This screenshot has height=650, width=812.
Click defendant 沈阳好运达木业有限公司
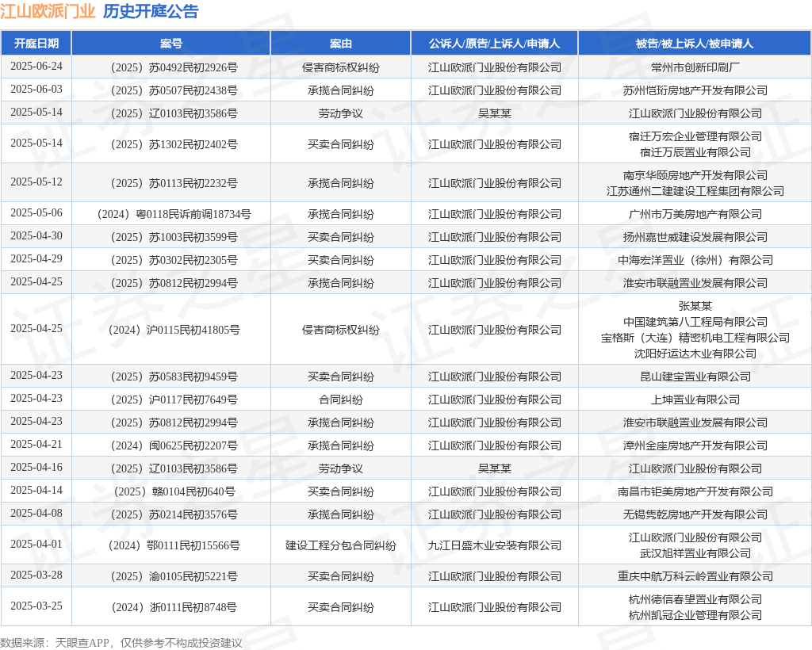point(695,354)
